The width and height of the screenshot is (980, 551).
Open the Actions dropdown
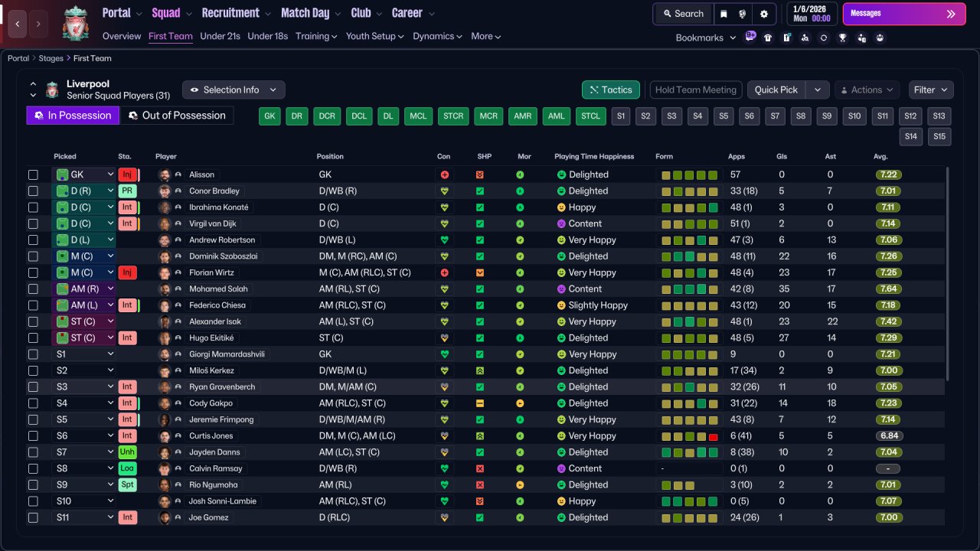coord(867,90)
